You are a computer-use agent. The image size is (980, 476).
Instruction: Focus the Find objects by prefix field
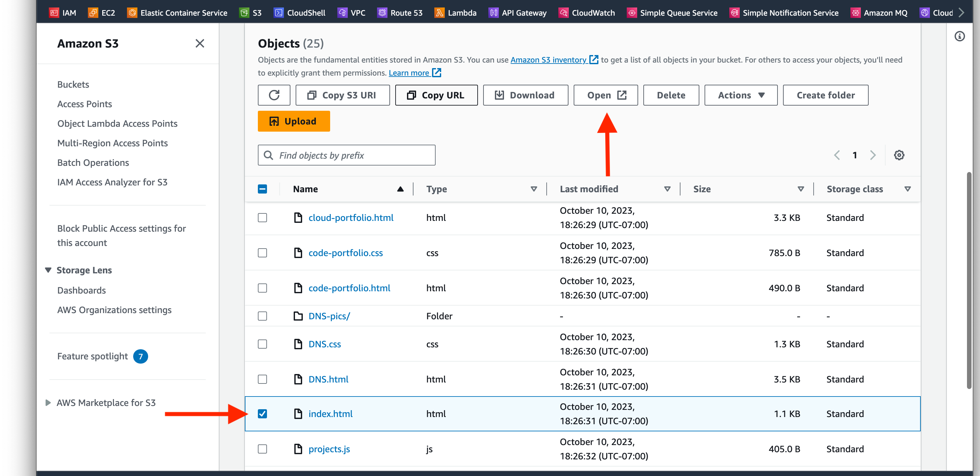coord(346,155)
